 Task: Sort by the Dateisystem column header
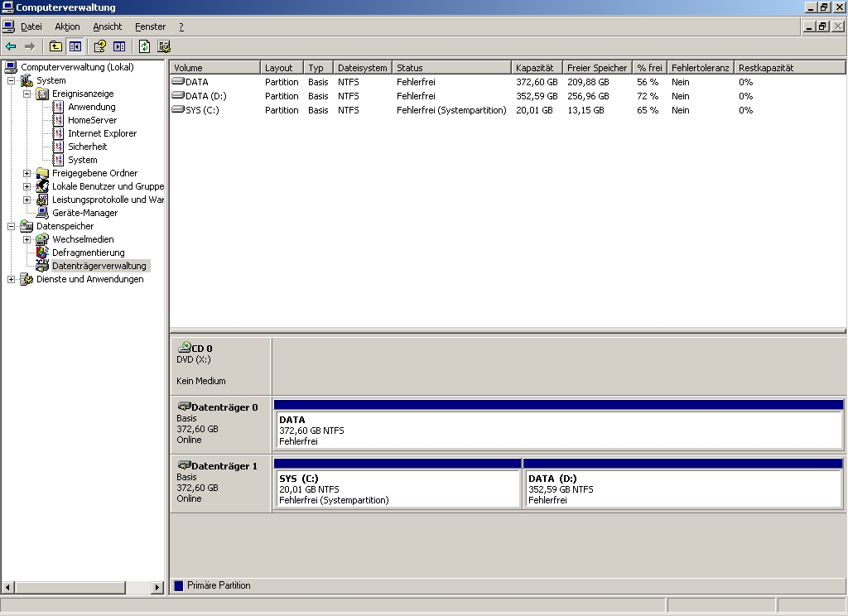363,68
